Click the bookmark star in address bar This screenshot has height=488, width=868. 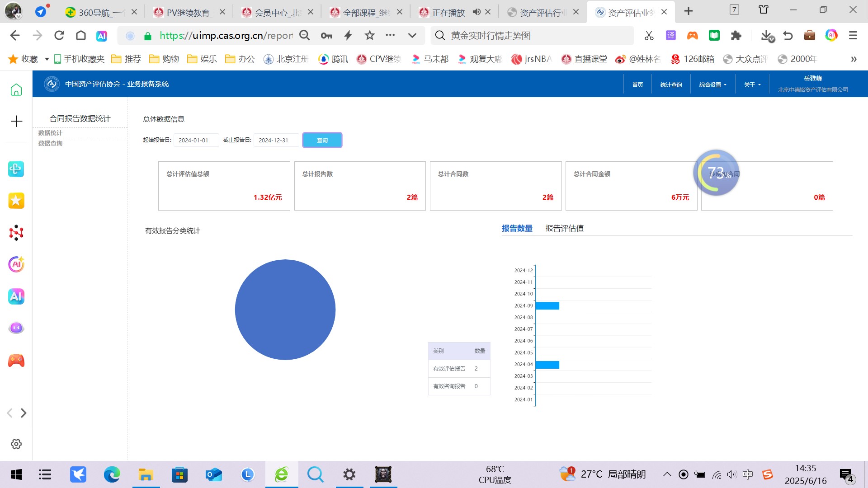(x=370, y=36)
